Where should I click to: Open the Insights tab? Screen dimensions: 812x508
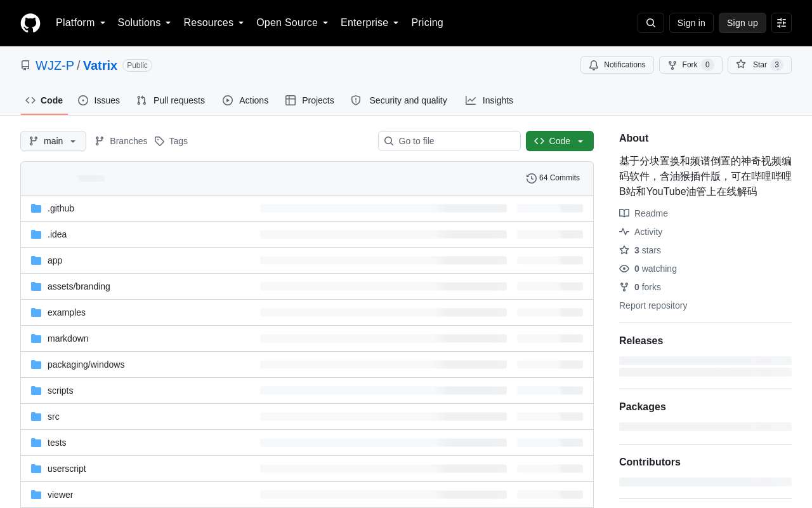click(x=489, y=100)
